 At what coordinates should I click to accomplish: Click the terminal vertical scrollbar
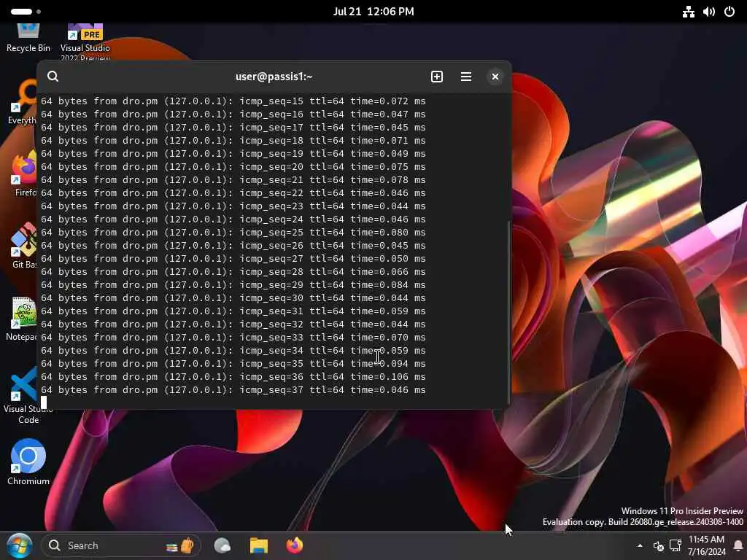(x=508, y=312)
